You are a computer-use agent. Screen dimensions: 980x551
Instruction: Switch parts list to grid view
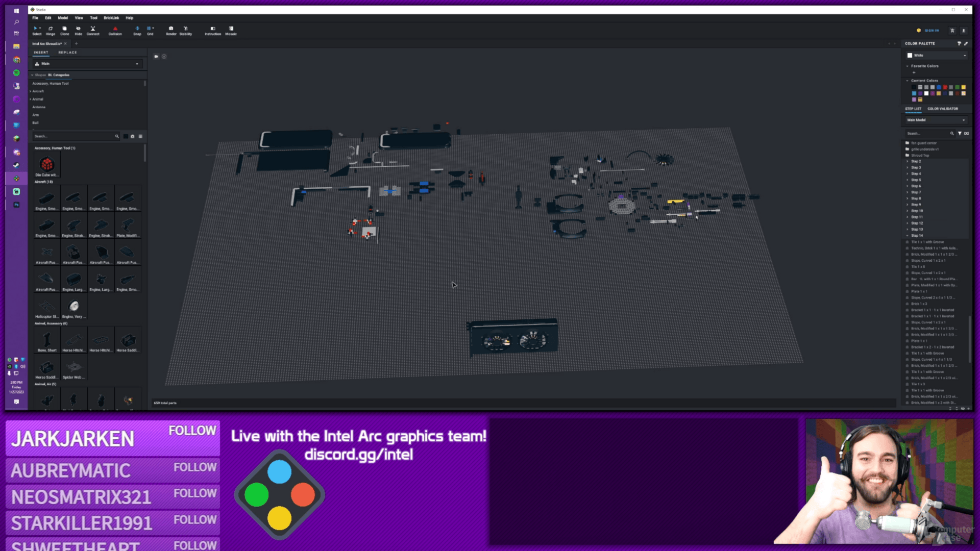click(140, 136)
